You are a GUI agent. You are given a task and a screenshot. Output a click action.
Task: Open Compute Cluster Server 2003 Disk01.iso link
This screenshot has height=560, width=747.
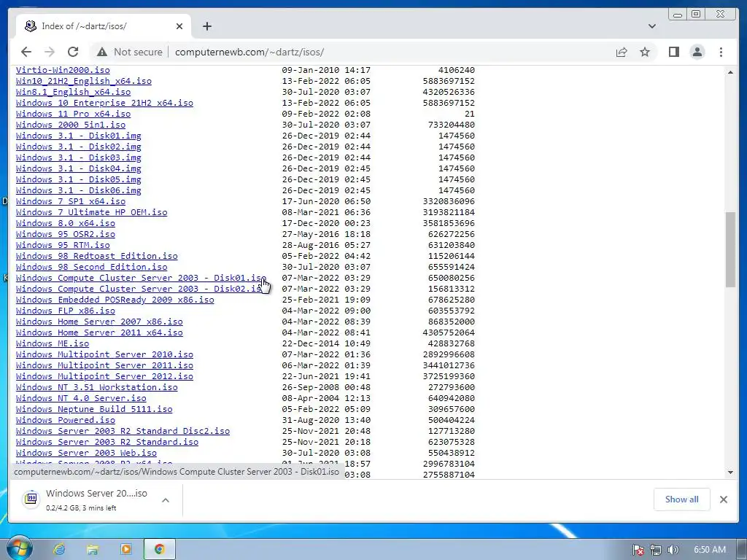click(x=141, y=278)
